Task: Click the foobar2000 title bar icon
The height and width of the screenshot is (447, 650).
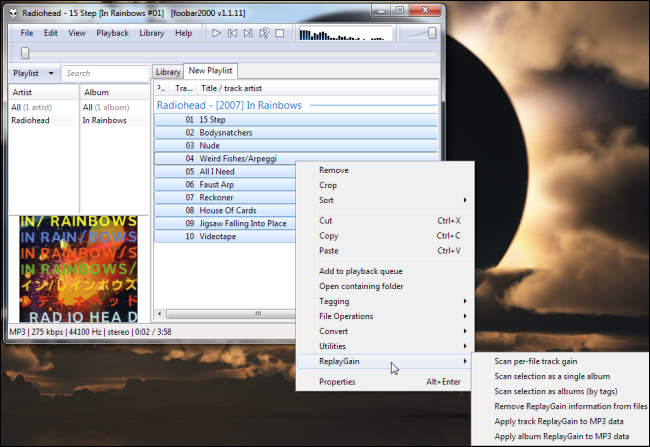Action: 14,13
